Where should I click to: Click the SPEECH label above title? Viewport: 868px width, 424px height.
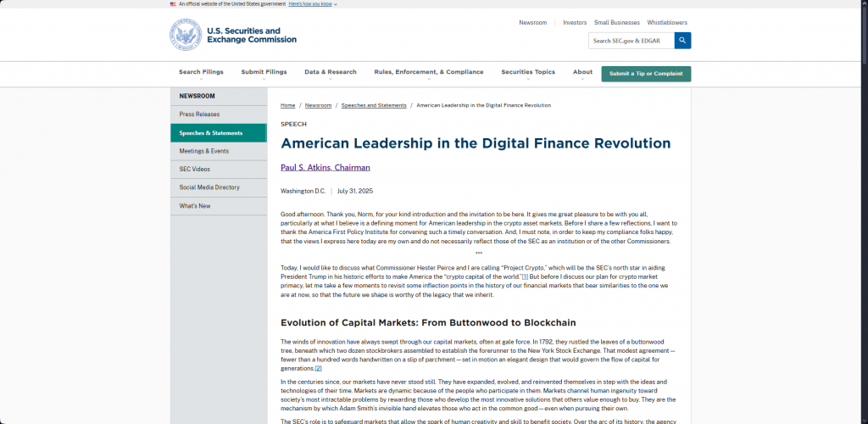tap(293, 124)
